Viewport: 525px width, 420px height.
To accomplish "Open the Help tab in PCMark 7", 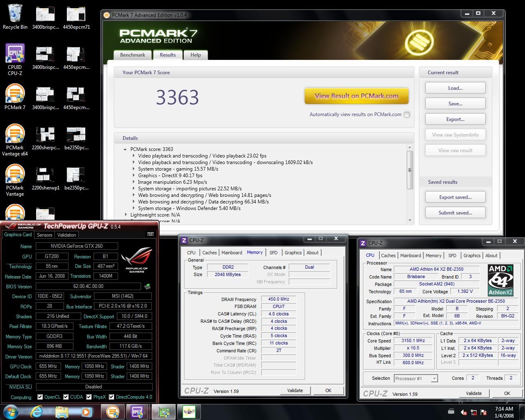I will (x=196, y=55).
